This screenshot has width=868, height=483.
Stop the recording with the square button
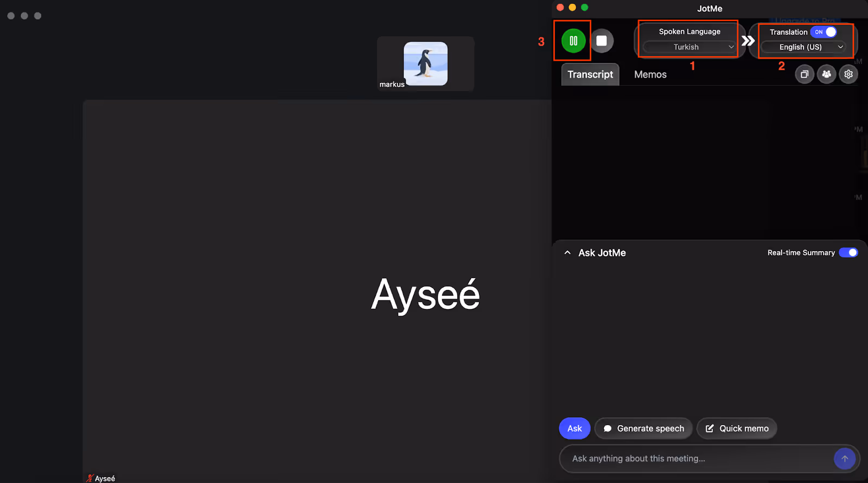[602, 41]
